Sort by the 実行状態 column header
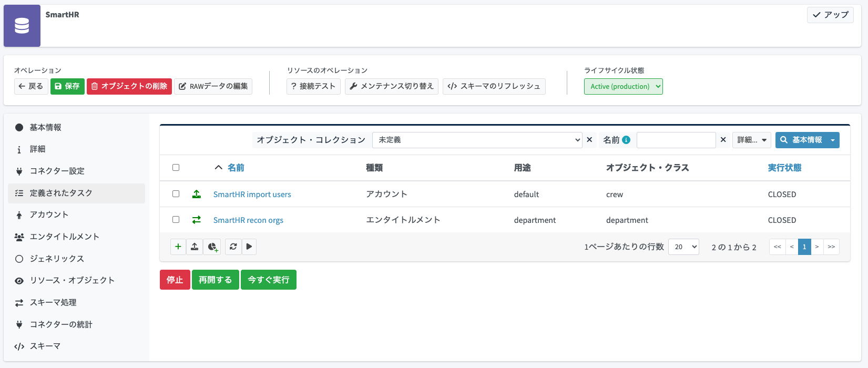This screenshot has width=868, height=368. pyautogui.click(x=784, y=168)
